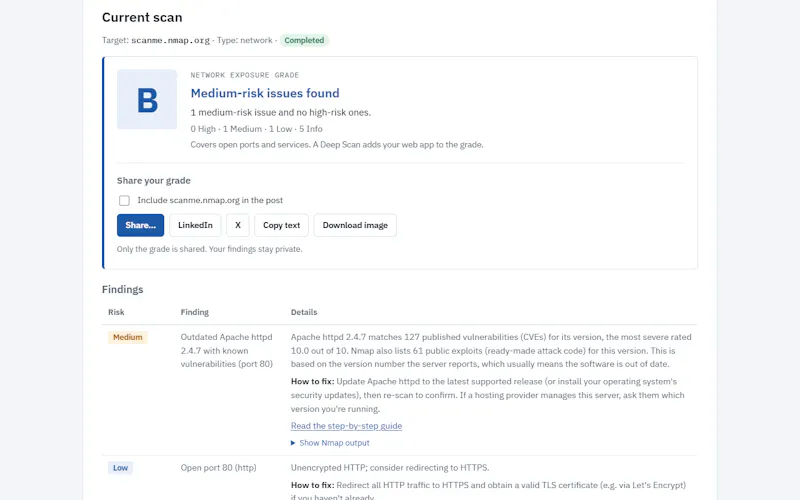Click the target text scanme.nmap.org
800x500 pixels.
click(170, 40)
